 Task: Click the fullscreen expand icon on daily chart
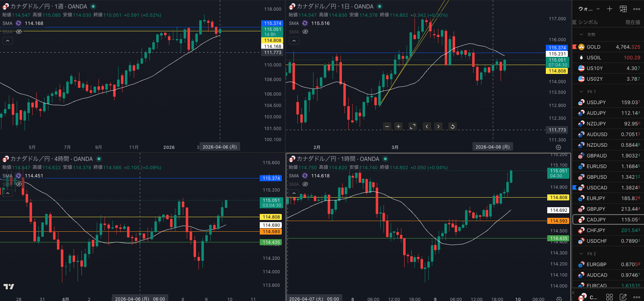point(413,127)
